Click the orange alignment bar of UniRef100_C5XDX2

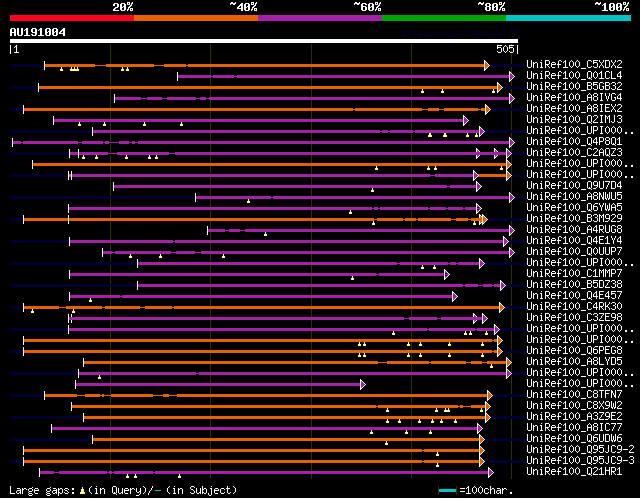265,65
